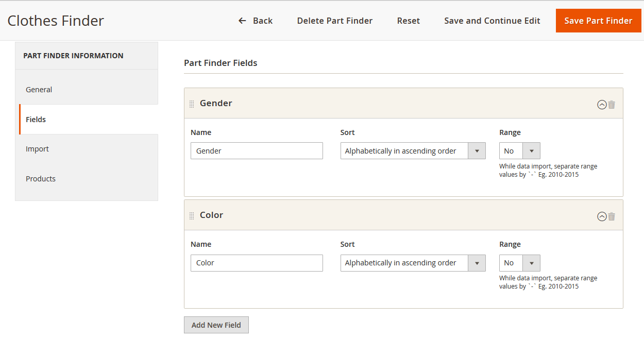Open the Range dropdown for the Gender field
This screenshot has height=337, width=644.
pyautogui.click(x=531, y=150)
